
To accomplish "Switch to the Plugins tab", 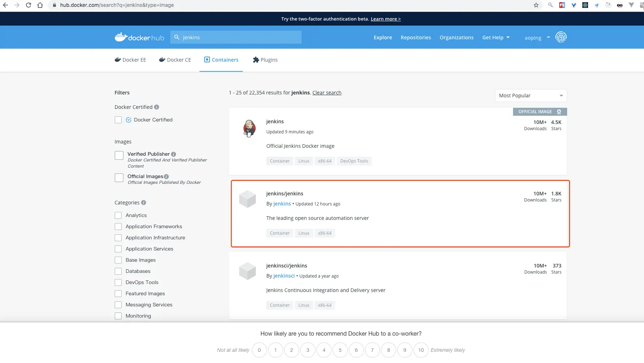I will click(x=265, y=60).
